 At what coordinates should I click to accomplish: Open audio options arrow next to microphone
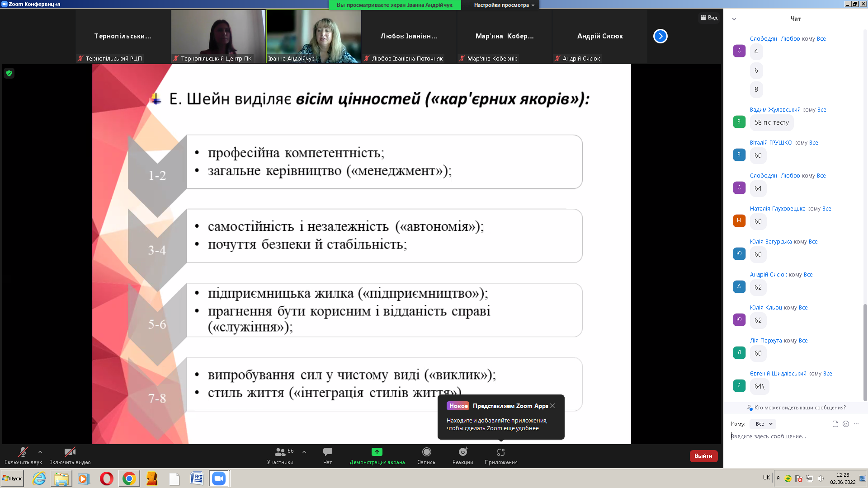(x=40, y=451)
